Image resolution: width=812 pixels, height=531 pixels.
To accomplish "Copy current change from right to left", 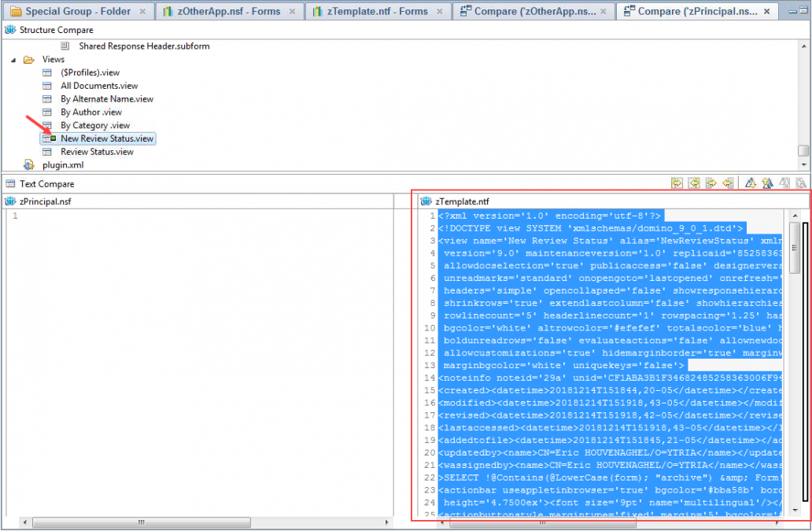I will tap(728, 183).
